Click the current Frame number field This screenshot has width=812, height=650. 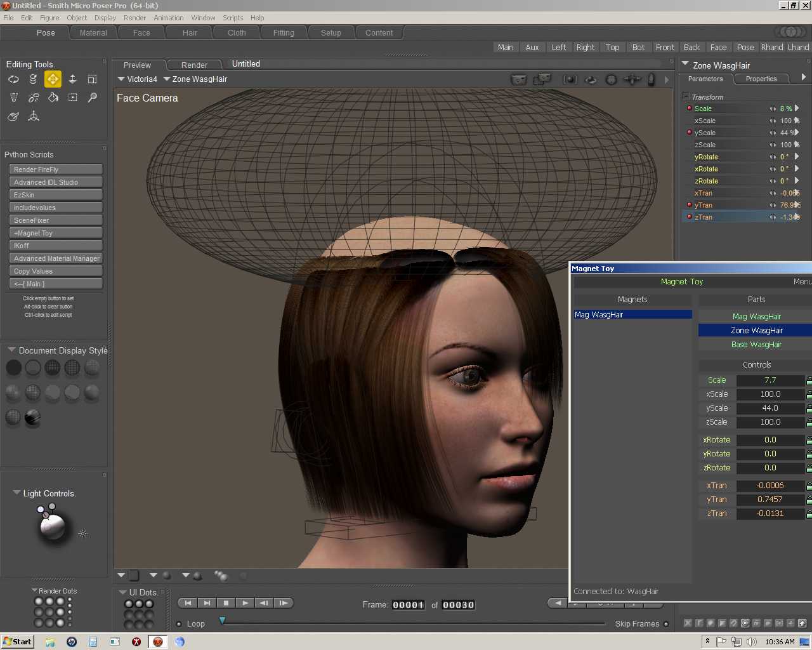[408, 605]
